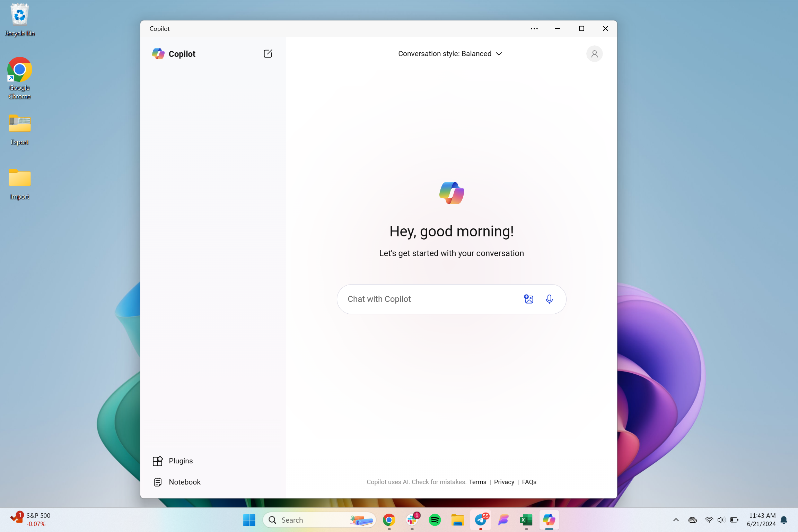Open the volume control in system tray
798x532 pixels.
[721, 520]
